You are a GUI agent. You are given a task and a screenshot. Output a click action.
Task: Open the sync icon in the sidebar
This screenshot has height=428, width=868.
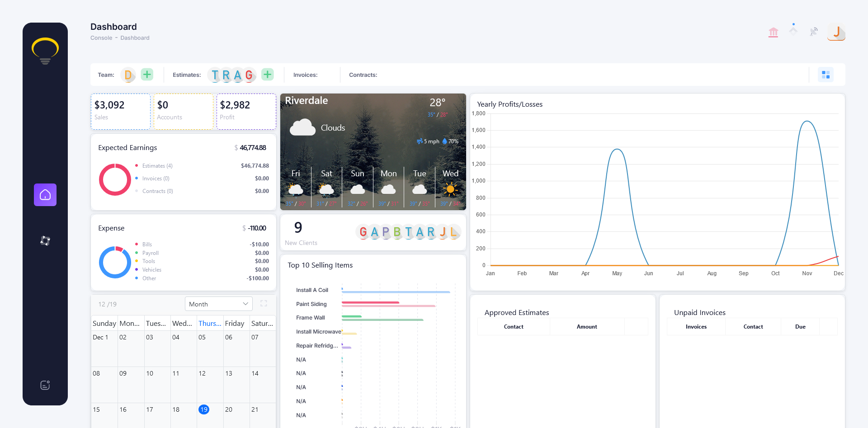click(x=45, y=240)
